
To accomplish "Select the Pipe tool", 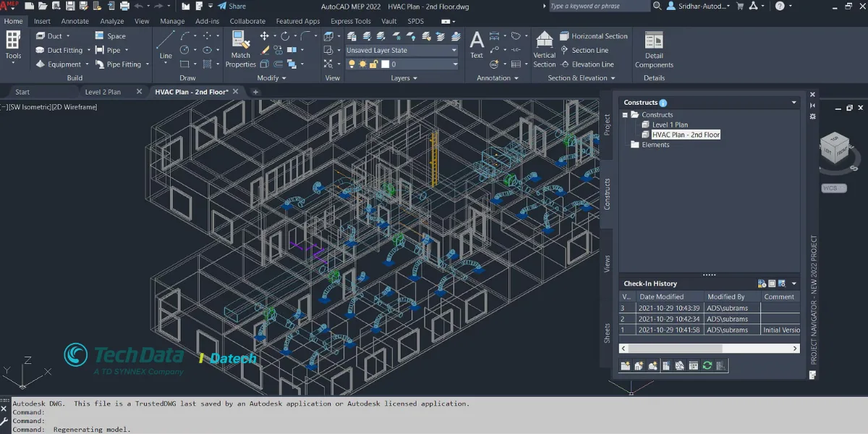I will coord(107,51).
